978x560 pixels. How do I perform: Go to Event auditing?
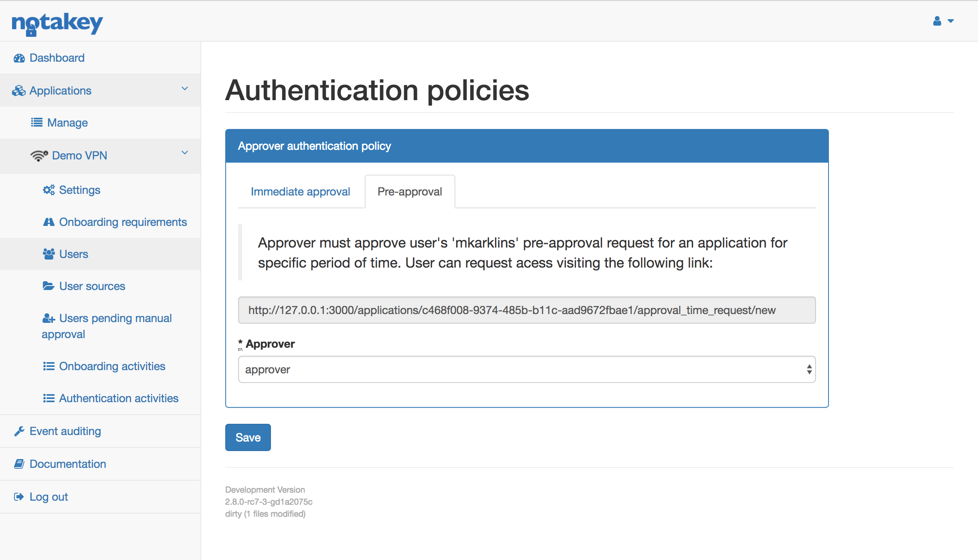click(65, 431)
